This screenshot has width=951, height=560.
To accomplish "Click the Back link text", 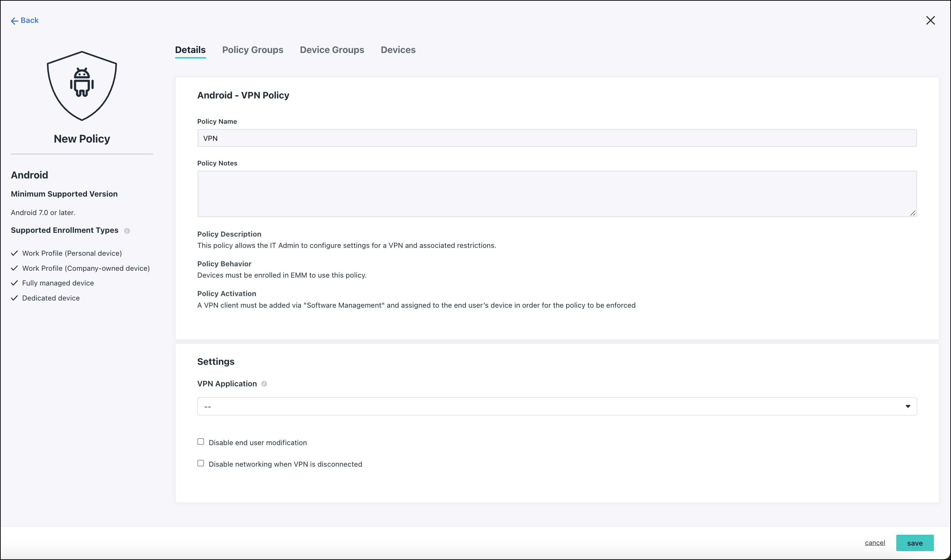I will click(x=29, y=21).
